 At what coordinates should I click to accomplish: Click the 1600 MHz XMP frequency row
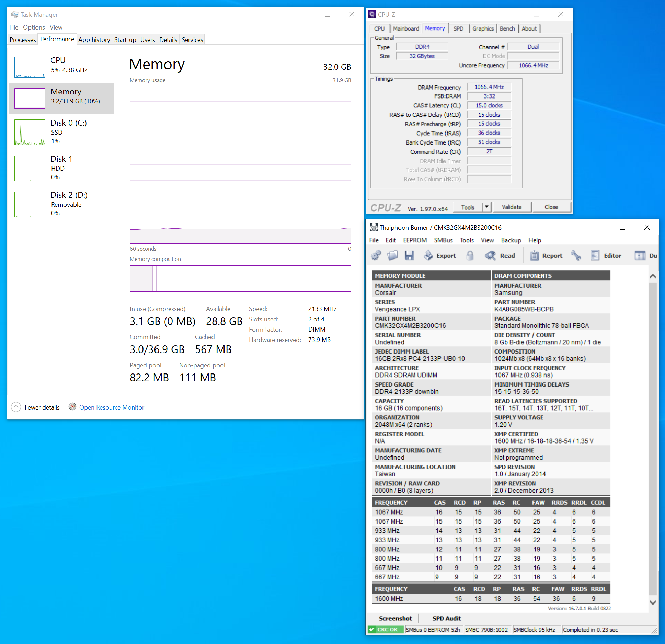[491, 598]
